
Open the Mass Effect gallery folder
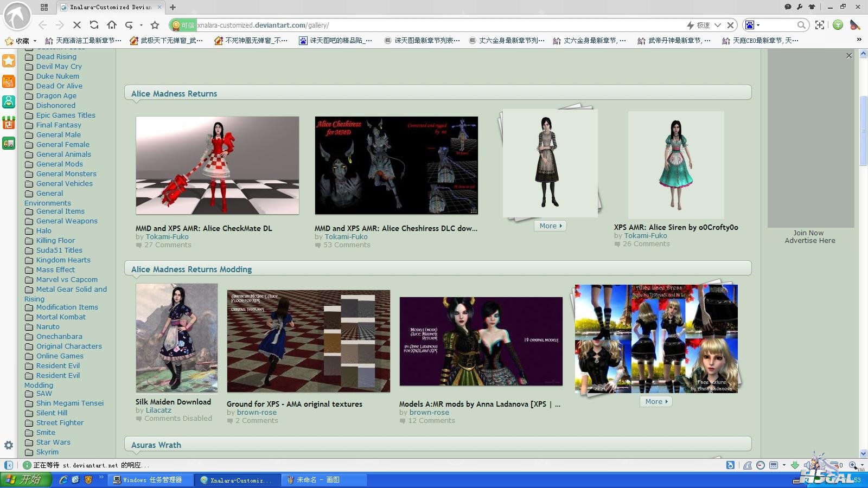click(55, 269)
